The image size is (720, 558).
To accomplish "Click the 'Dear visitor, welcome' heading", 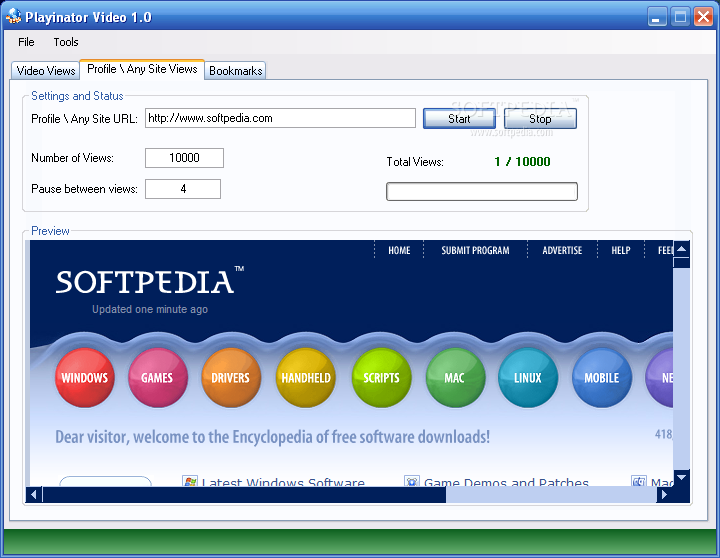I will click(272, 437).
